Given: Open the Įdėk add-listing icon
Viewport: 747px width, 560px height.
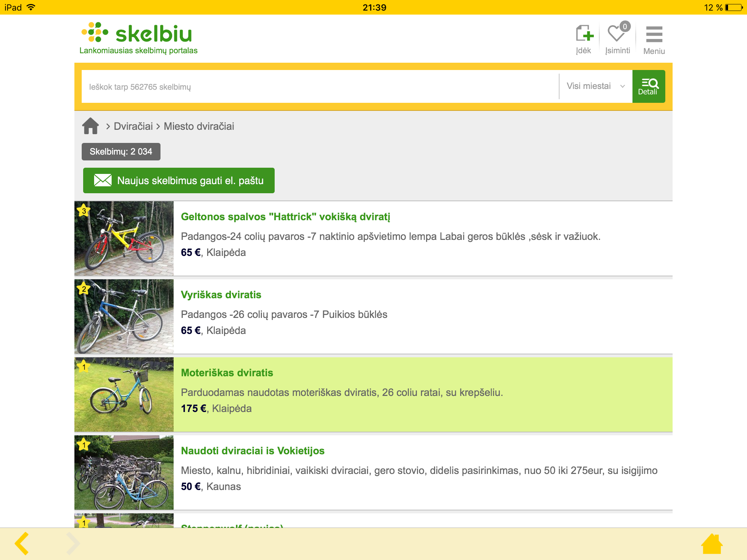Looking at the screenshot, I should (x=584, y=35).
